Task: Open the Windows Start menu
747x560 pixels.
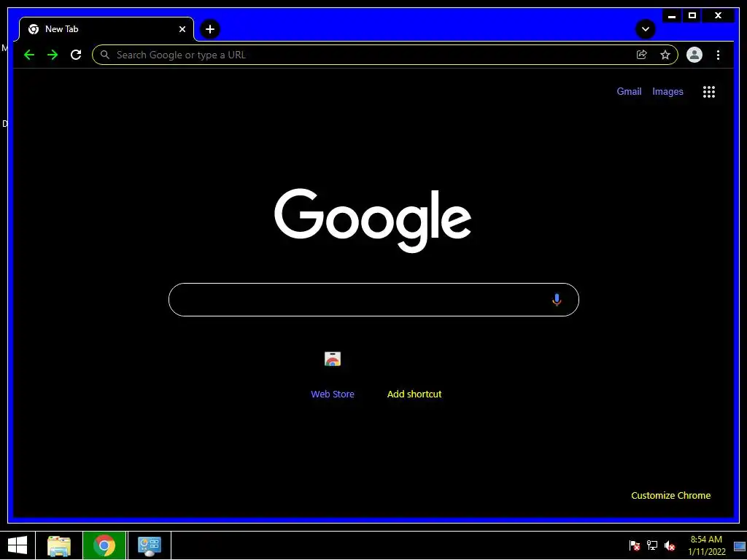Action: coord(18,545)
